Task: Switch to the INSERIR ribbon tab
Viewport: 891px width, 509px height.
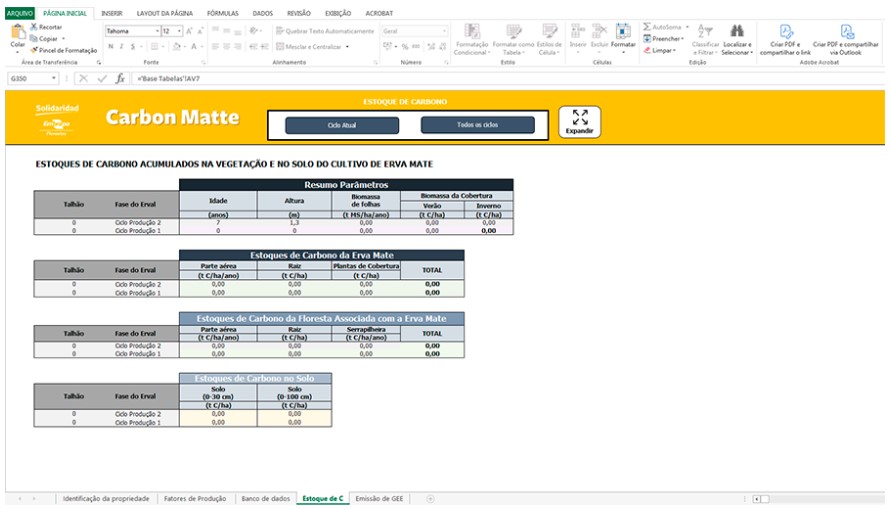Action: [112, 13]
